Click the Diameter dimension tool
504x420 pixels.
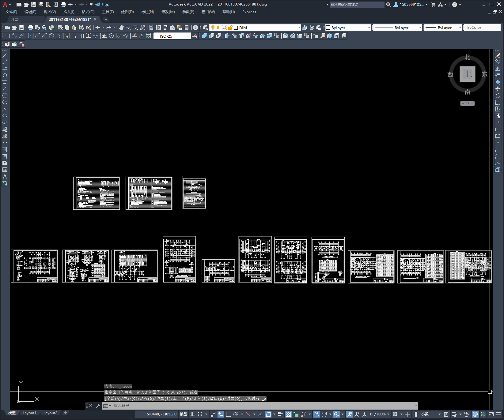coord(51,36)
